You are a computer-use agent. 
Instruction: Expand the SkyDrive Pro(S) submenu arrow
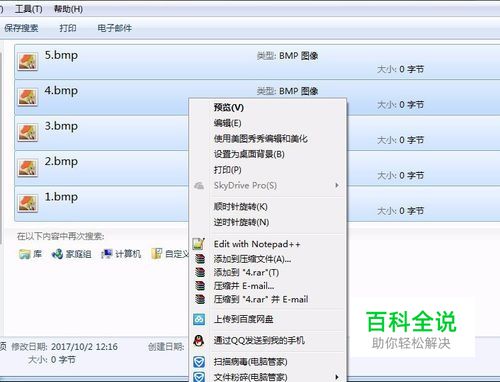(337, 185)
